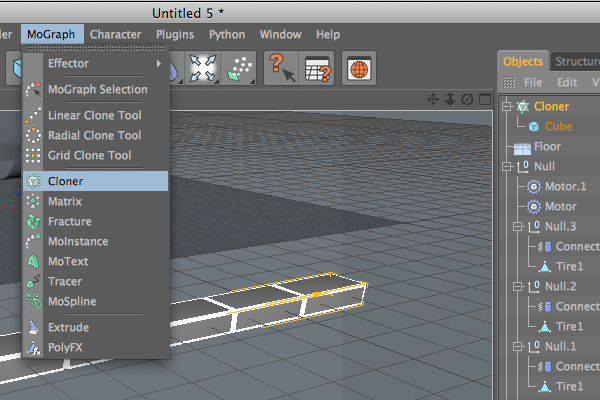Select the Motor.1 object

coord(566,186)
